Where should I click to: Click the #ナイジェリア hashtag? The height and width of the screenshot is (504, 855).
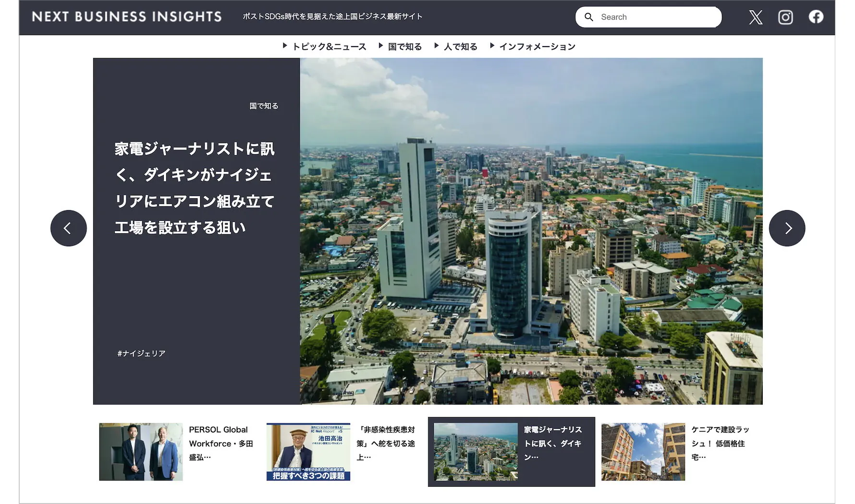point(141,353)
